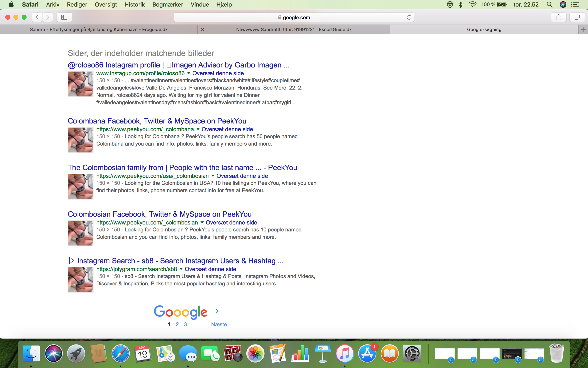
Task: Open thumbnail of the jolygram sb8 result
Action: click(x=80, y=280)
